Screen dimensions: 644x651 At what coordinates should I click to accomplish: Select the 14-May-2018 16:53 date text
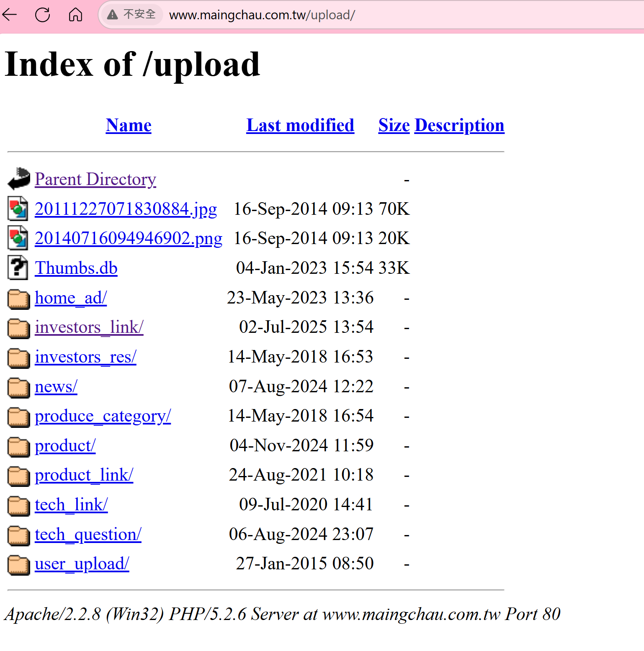pos(300,357)
